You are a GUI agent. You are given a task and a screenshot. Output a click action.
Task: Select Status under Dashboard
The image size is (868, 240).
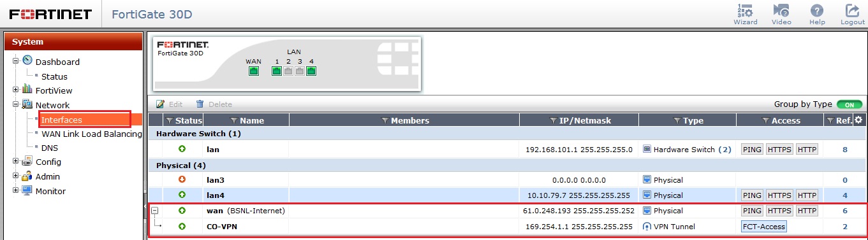(54, 76)
